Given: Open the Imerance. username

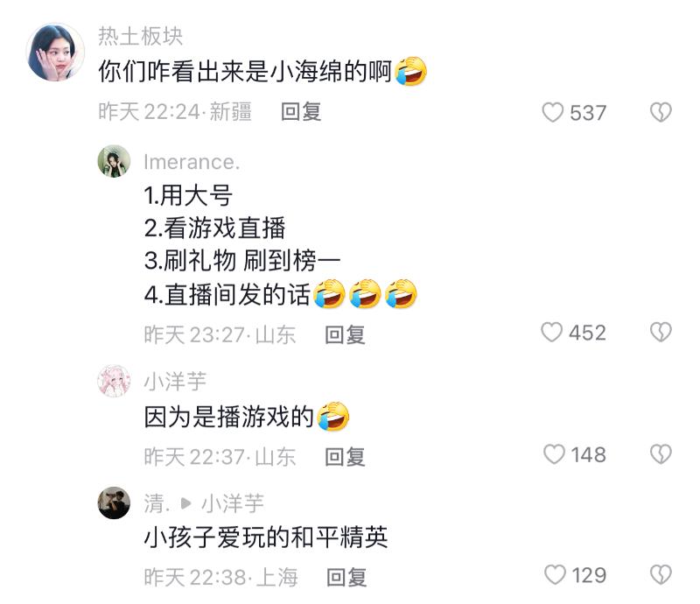Looking at the screenshot, I should point(192,162).
